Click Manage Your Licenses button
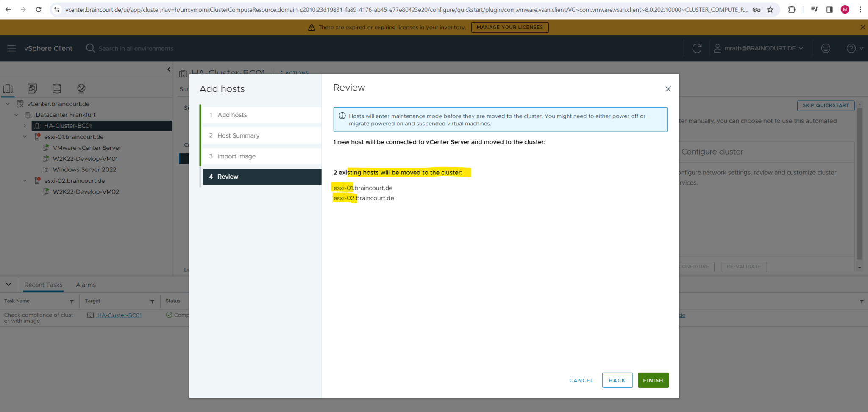The width and height of the screenshot is (868, 412). click(x=509, y=27)
